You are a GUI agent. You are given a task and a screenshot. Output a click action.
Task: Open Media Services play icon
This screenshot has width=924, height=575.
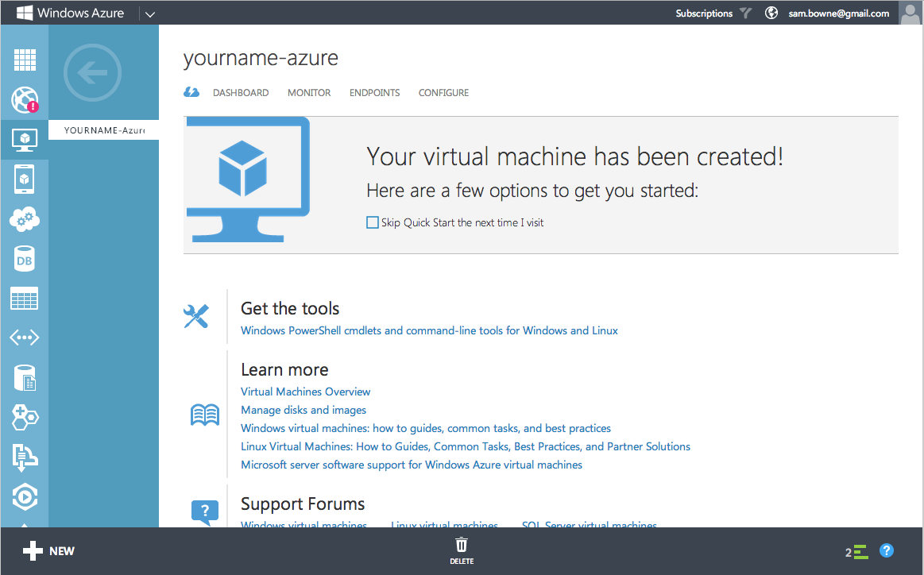(25, 497)
